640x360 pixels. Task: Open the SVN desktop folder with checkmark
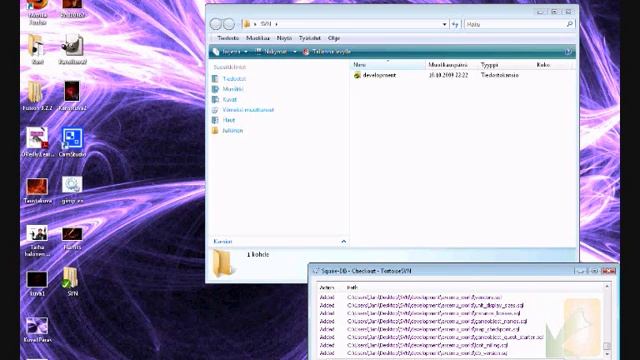click(x=72, y=281)
